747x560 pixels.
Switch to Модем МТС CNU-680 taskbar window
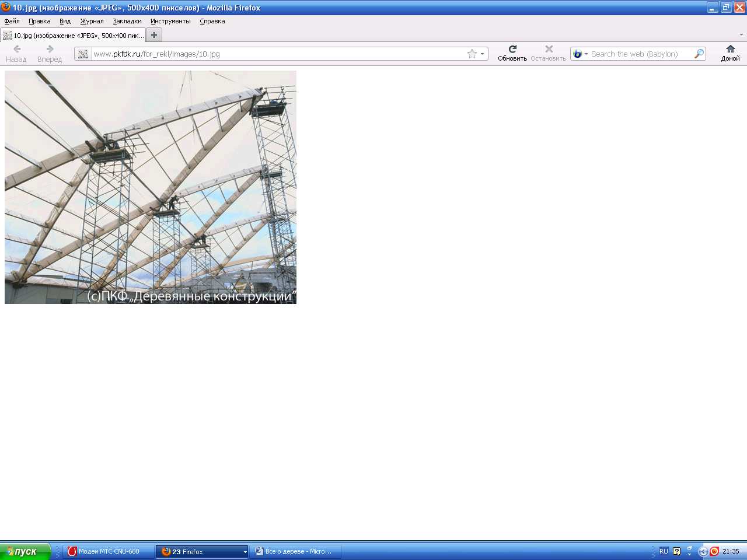109,551
